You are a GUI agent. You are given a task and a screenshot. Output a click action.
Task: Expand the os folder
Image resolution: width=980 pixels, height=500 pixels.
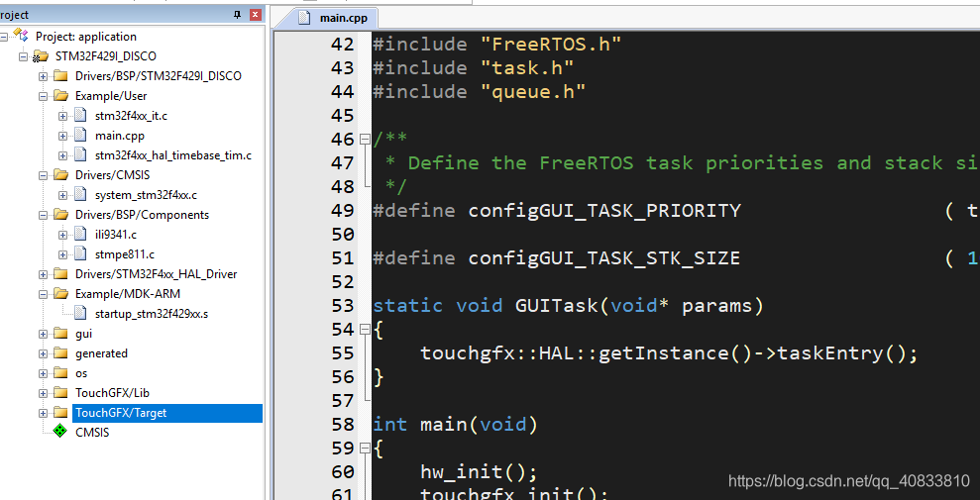tap(44, 373)
